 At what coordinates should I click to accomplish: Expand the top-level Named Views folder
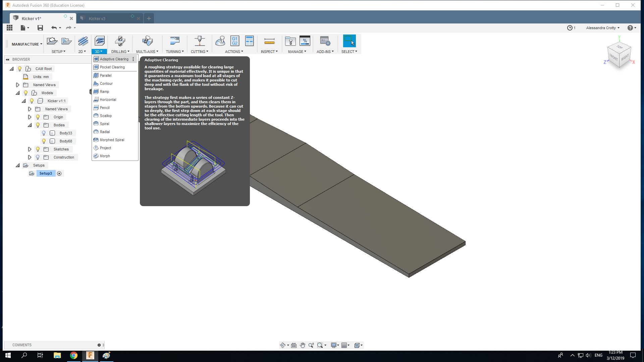18,85
